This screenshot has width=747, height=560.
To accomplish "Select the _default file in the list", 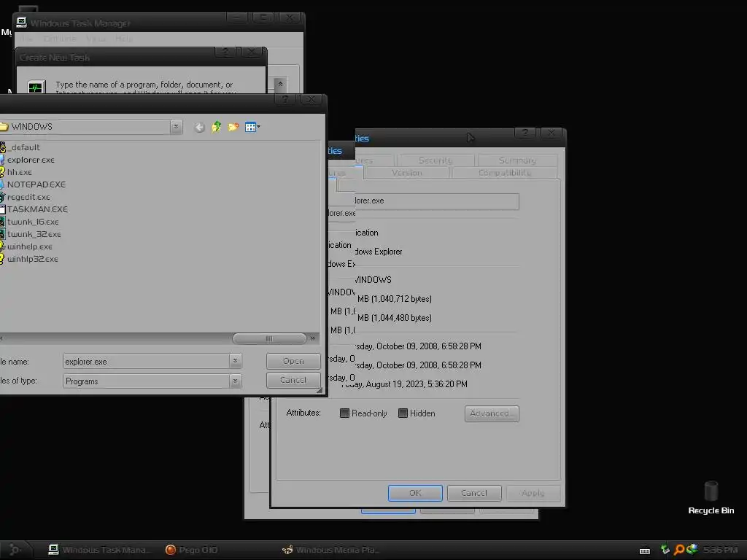I will click(x=20, y=147).
